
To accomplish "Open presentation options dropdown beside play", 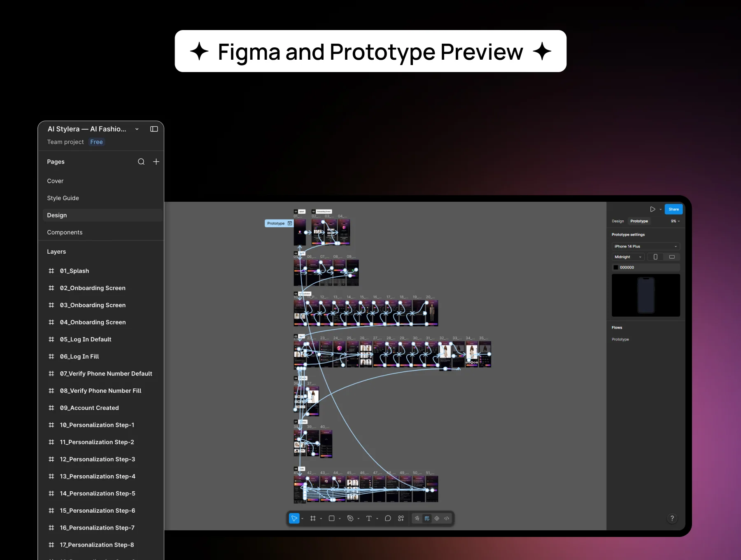I will 661,210.
